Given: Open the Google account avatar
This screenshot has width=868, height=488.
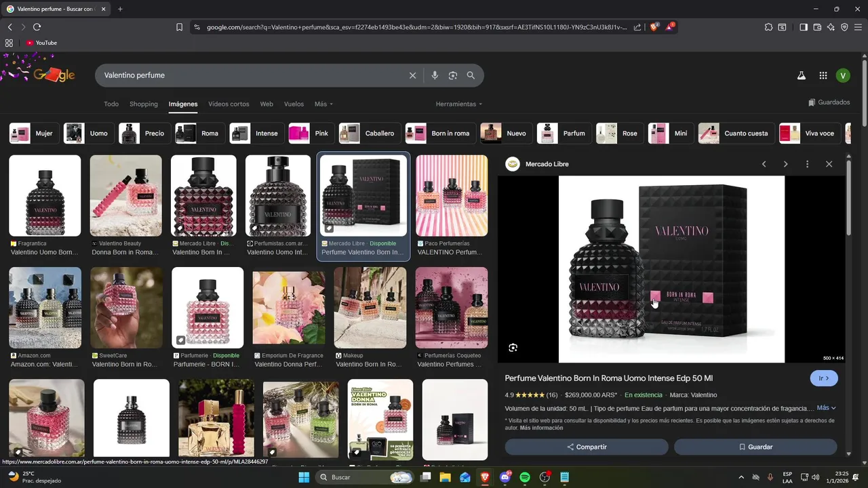Looking at the screenshot, I should coord(843,76).
